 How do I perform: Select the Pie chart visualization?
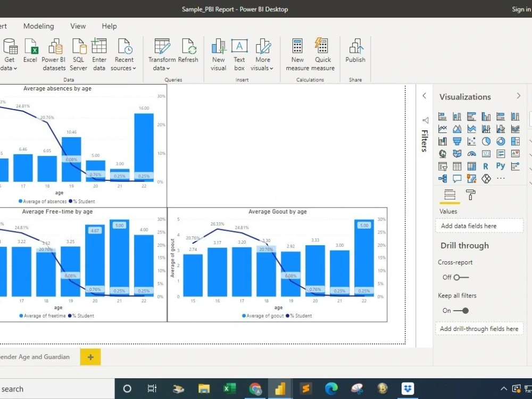pos(486,141)
